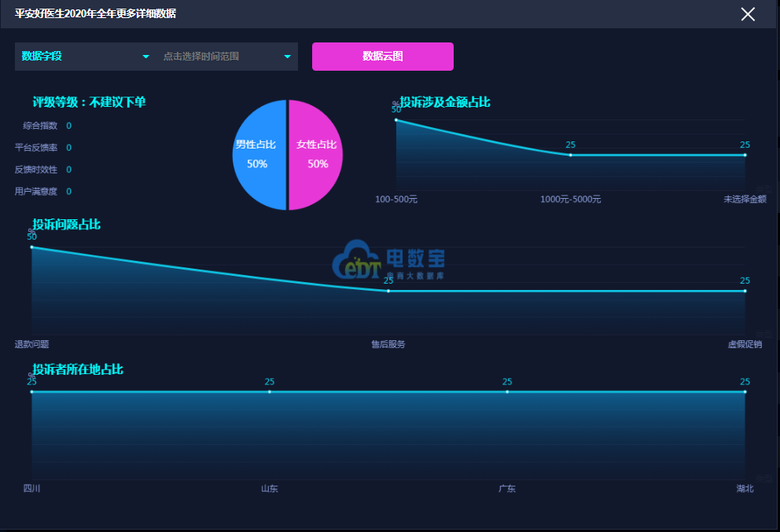This screenshot has height=532, width=780.
Task: Select the 男性占比 blue pie slice
Action: [259, 155]
